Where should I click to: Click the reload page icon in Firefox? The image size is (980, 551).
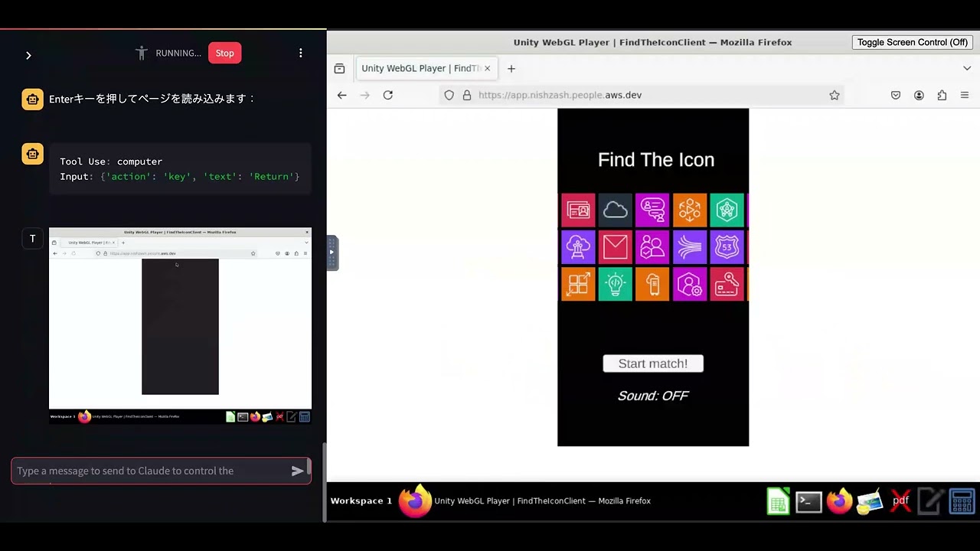(387, 95)
